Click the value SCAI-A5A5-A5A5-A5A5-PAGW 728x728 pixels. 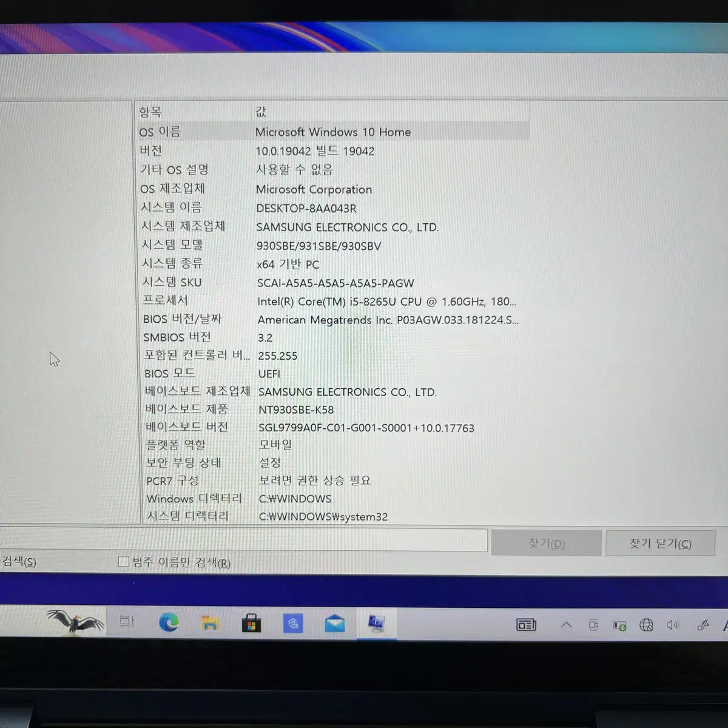[x=335, y=283]
